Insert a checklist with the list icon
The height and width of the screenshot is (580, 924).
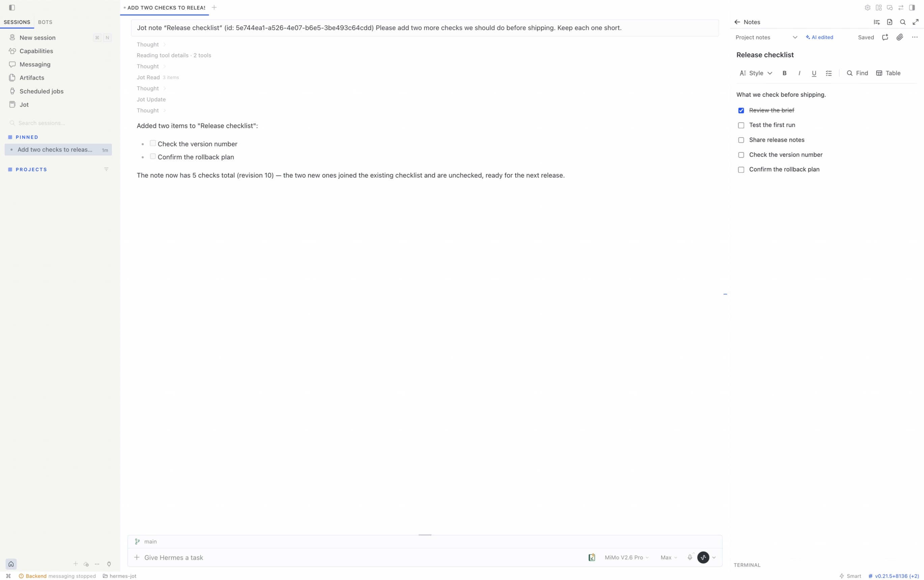click(x=829, y=73)
